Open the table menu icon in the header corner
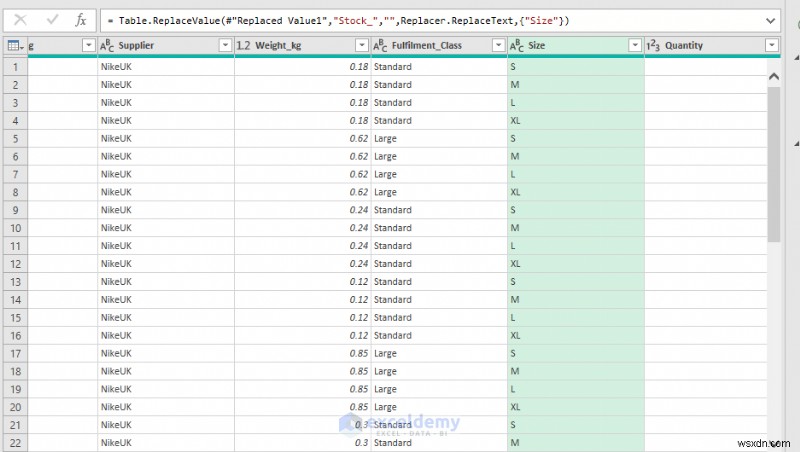This screenshot has width=800, height=452. [x=15, y=46]
